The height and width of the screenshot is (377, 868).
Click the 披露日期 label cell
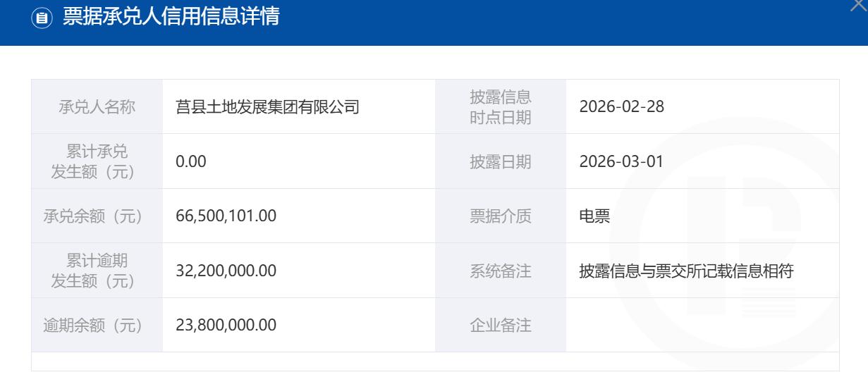(500, 161)
